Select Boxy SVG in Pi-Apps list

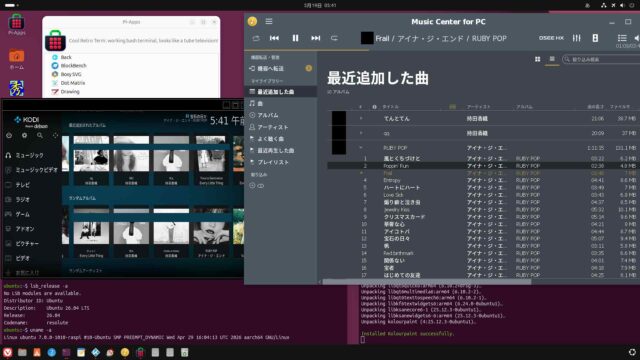(71, 74)
